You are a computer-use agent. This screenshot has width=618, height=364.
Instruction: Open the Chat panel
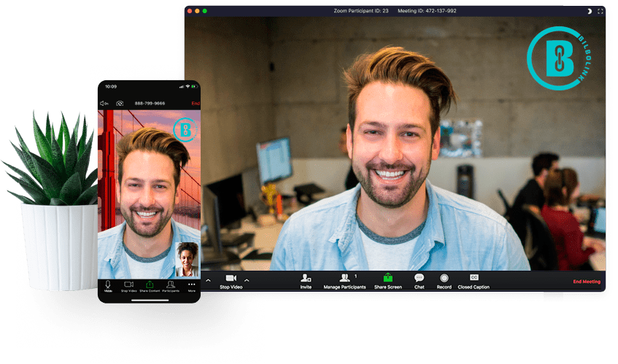[419, 279]
